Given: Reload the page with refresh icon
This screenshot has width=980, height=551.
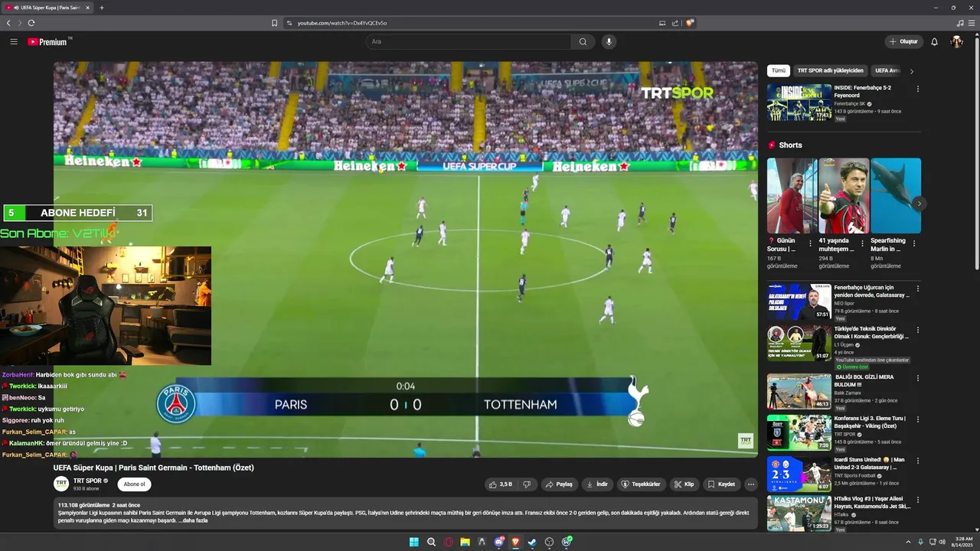Looking at the screenshot, I should point(31,23).
